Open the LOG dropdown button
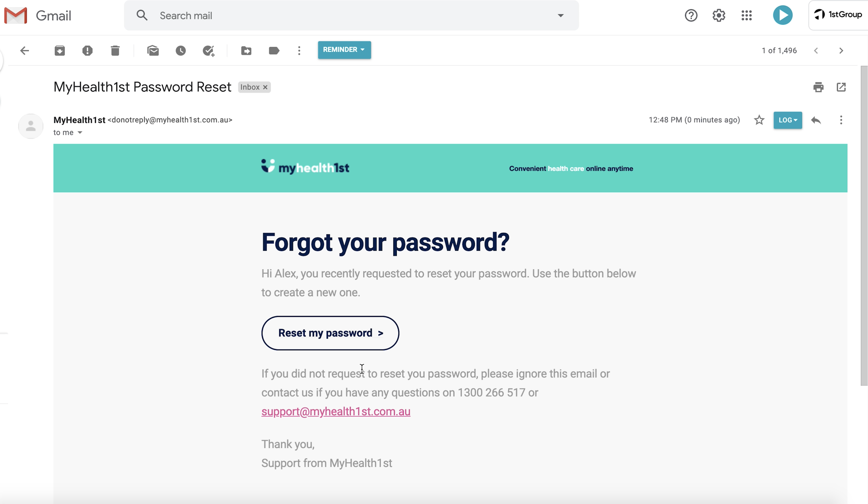Screen dimensions: 868x504 pyautogui.click(x=787, y=120)
